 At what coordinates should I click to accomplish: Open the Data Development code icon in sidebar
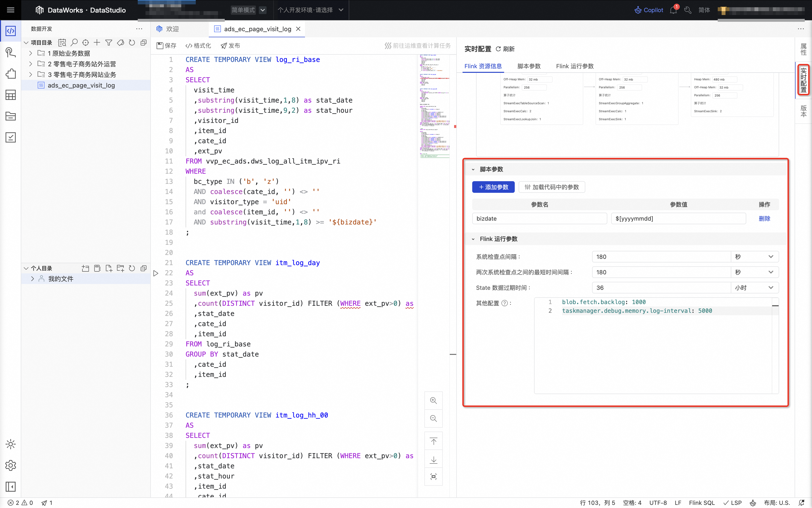coord(10,31)
